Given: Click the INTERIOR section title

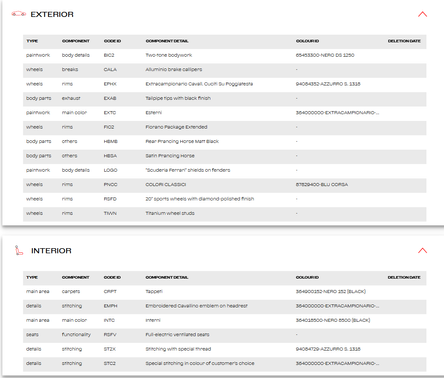Looking at the screenshot, I should pos(51,251).
